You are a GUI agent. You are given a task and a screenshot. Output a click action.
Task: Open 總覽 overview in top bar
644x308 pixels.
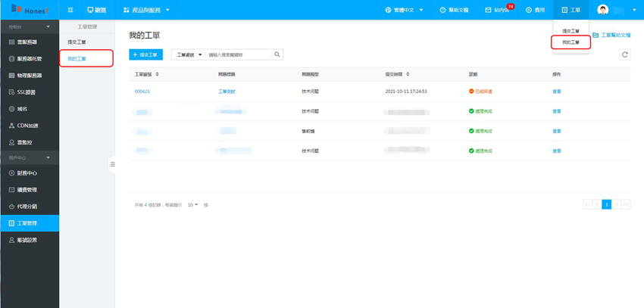96,10
